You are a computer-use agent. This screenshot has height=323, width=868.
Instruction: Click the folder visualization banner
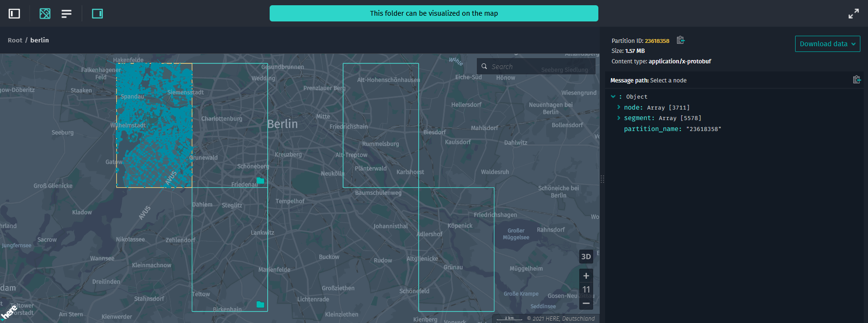434,13
